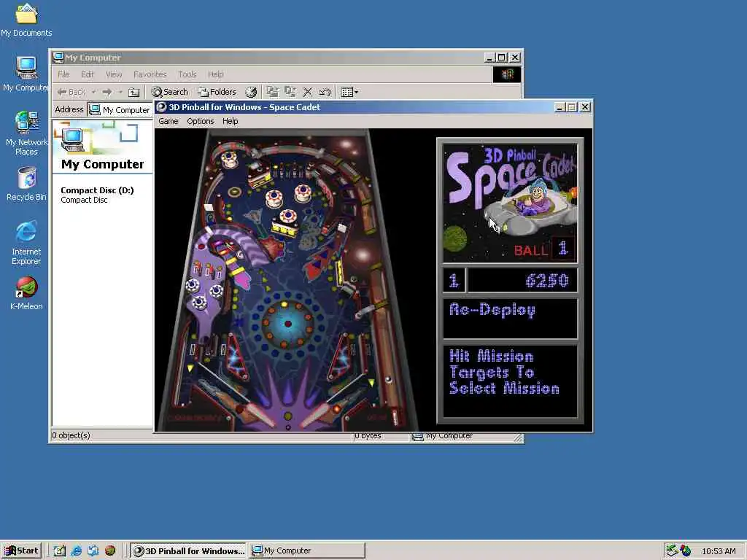Open the File menu in My Computer
747x560 pixels.
(x=63, y=74)
